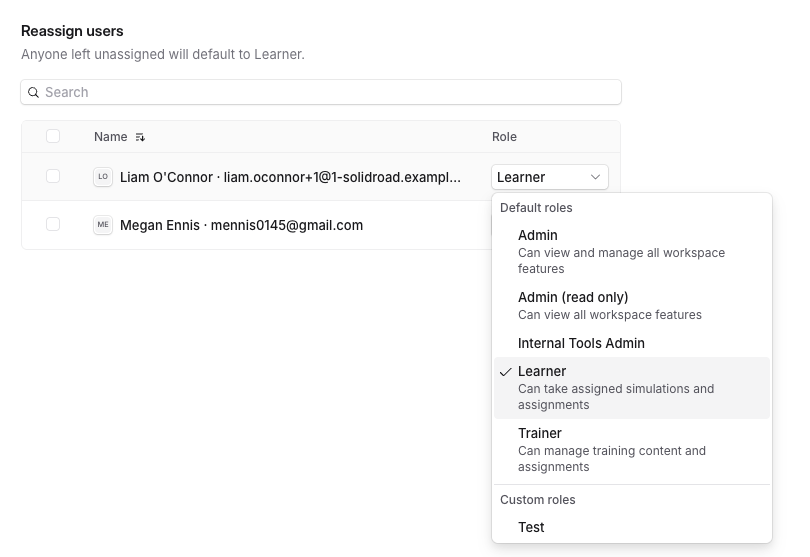Sort the list by Name column icon
Image resolution: width=810 pixels, height=557 pixels.
pos(140,137)
